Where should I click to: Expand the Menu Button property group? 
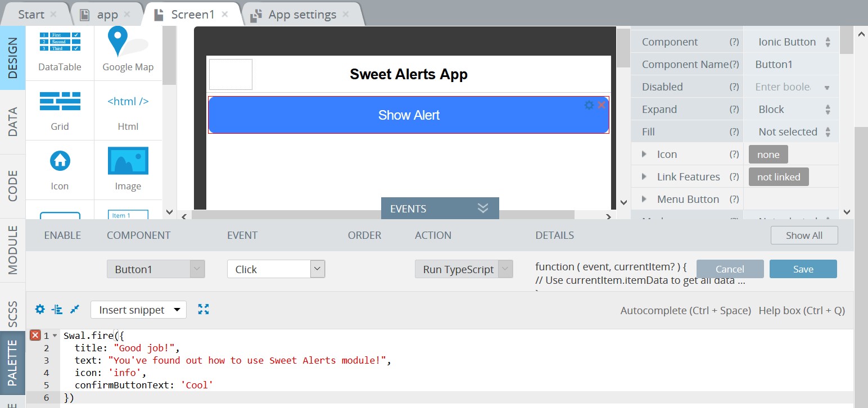point(644,199)
